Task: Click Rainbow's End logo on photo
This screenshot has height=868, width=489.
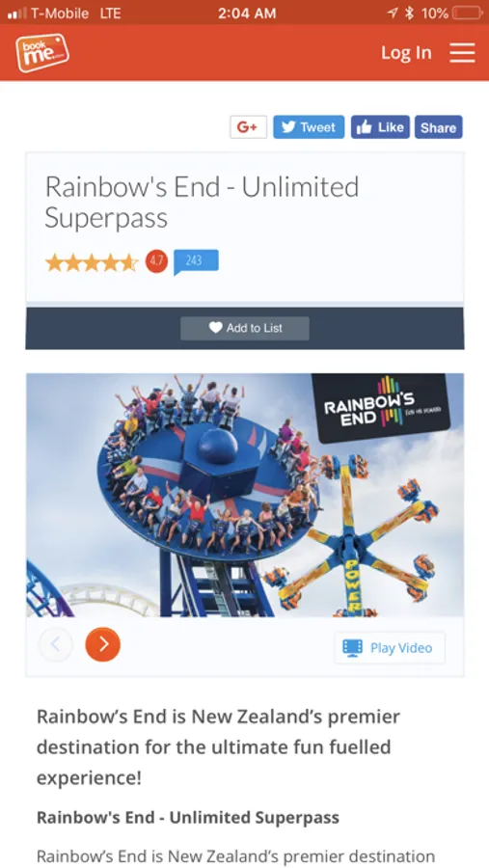Action: coord(382,410)
